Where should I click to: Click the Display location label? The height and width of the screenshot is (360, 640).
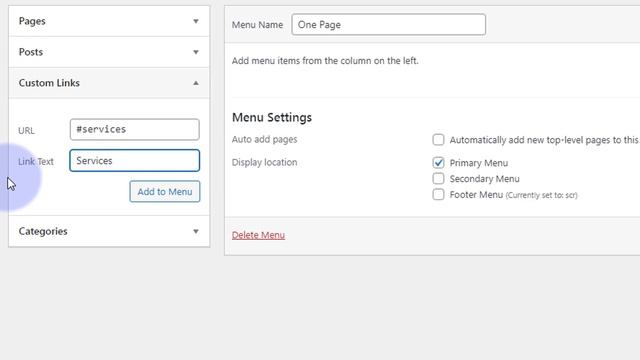[x=264, y=162]
